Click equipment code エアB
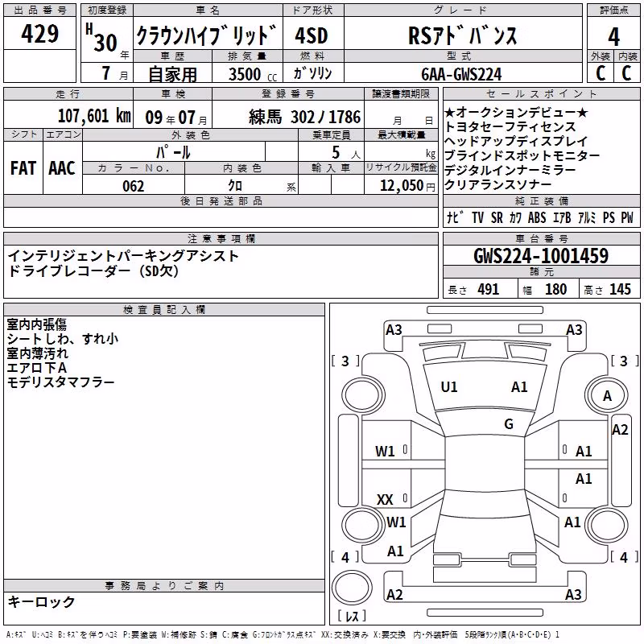Screen dimensions: 644x644 (x=562, y=217)
